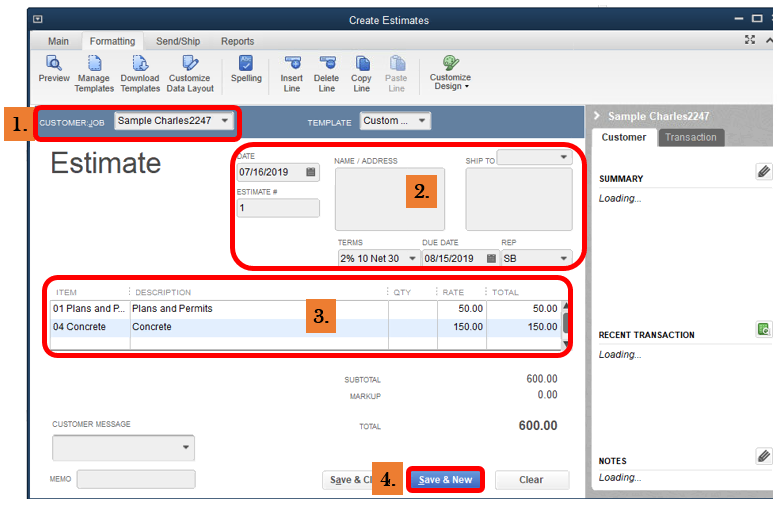Collapse the ribbon with the up caret
Image resolution: width=781 pixels, height=509 pixels.
click(x=770, y=40)
